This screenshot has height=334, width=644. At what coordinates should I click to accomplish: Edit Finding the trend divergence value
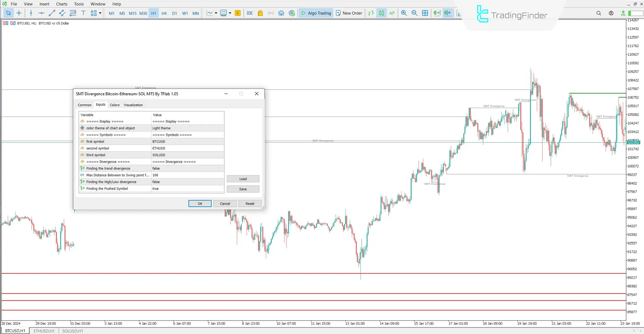coord(188,168)
